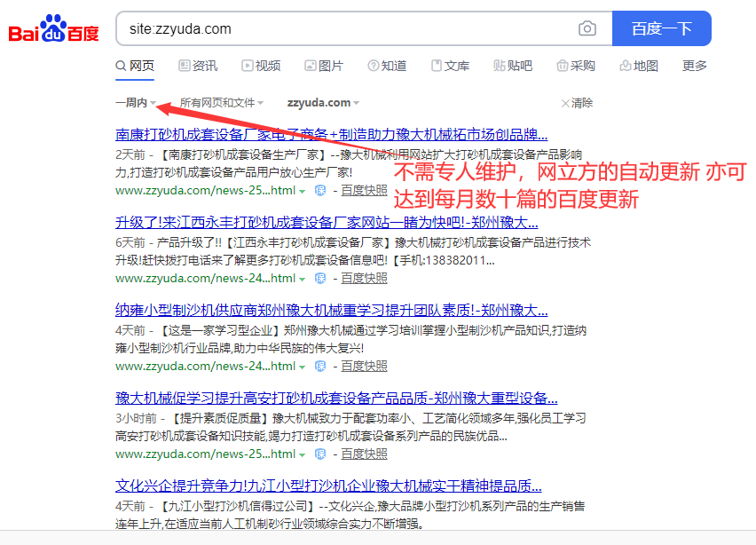Viewport: 756px width, 545px height.
Task: Click the Baidu logo
Action: coord(54,28)
